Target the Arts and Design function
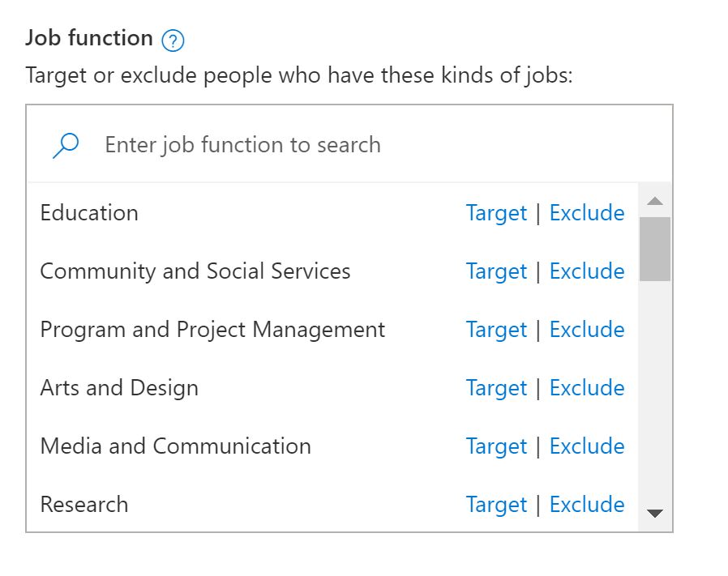The image size is (728, 576). coord(496,388)
